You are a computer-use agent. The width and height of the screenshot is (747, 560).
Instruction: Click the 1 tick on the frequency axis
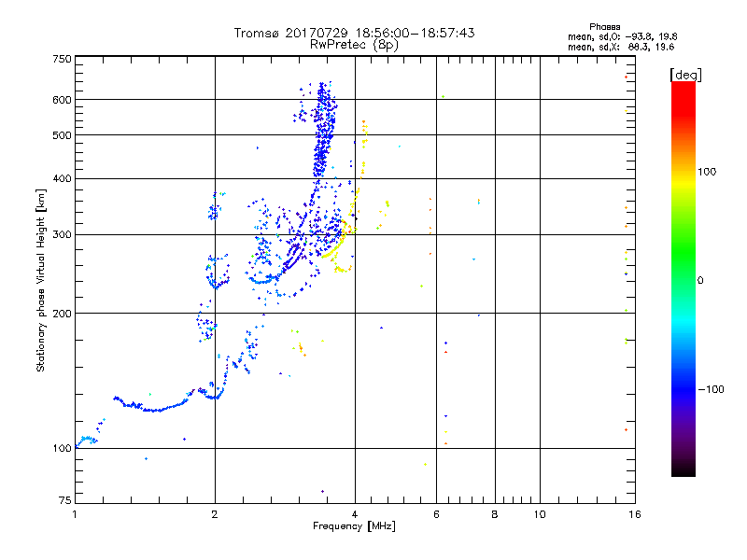coord(75,514)
